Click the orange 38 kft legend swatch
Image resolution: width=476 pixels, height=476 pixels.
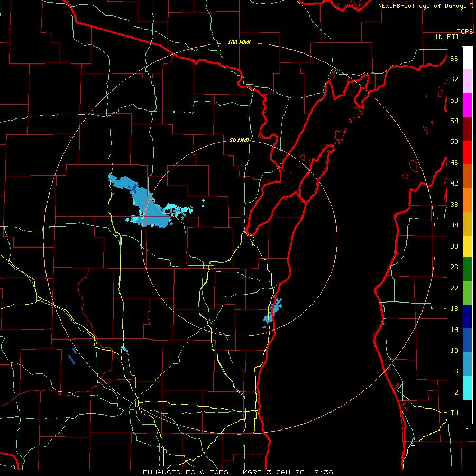[467, 200]
